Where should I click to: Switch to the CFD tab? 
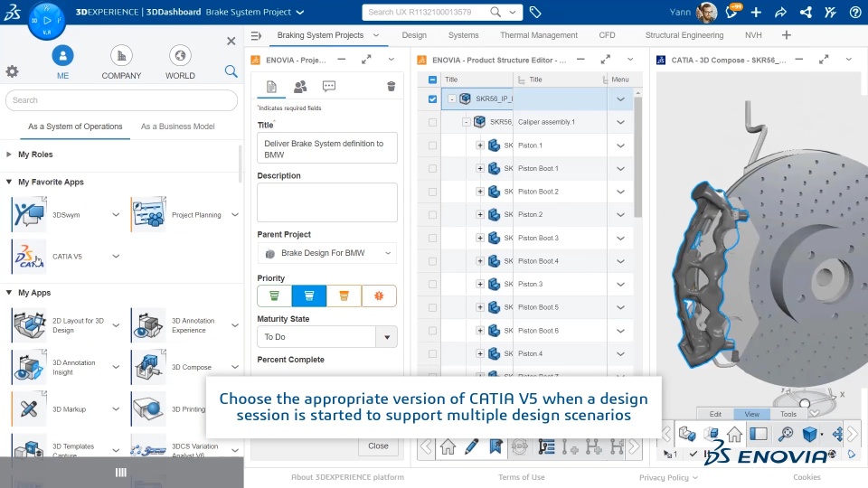(607, 35)
